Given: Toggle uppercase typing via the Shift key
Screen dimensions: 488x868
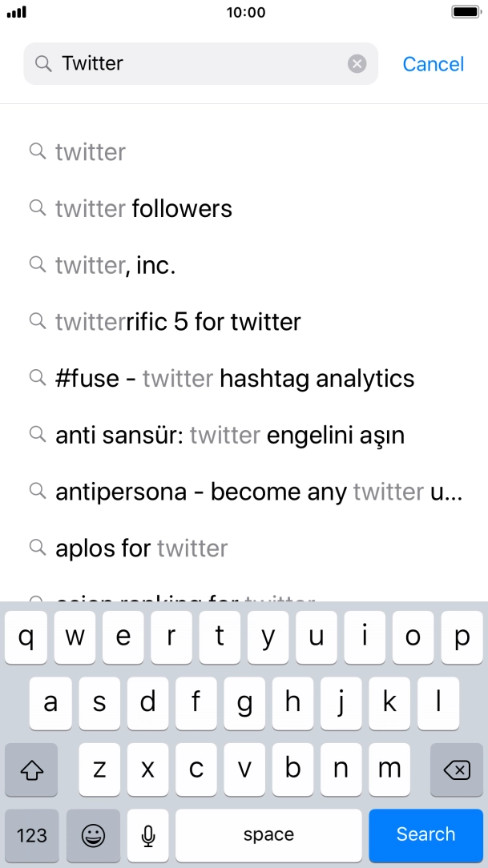Looking at the screenshot, I should click(31, 770).
